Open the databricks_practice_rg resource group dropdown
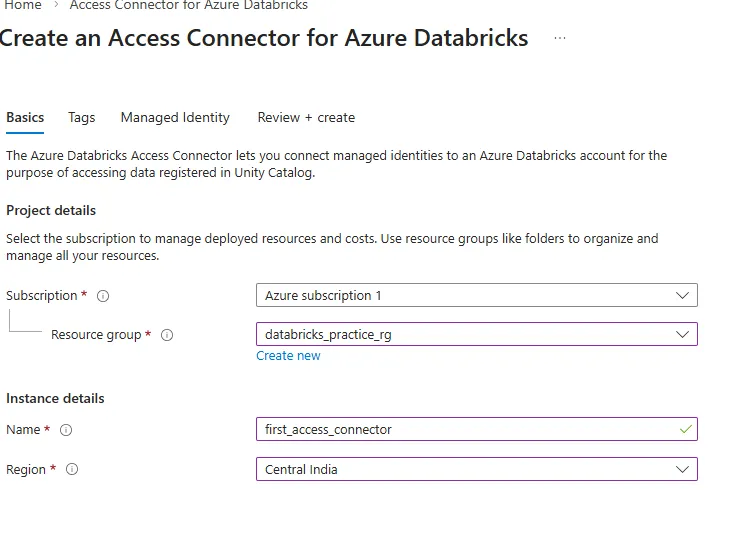The image size is (747, 551). (476, 334)
